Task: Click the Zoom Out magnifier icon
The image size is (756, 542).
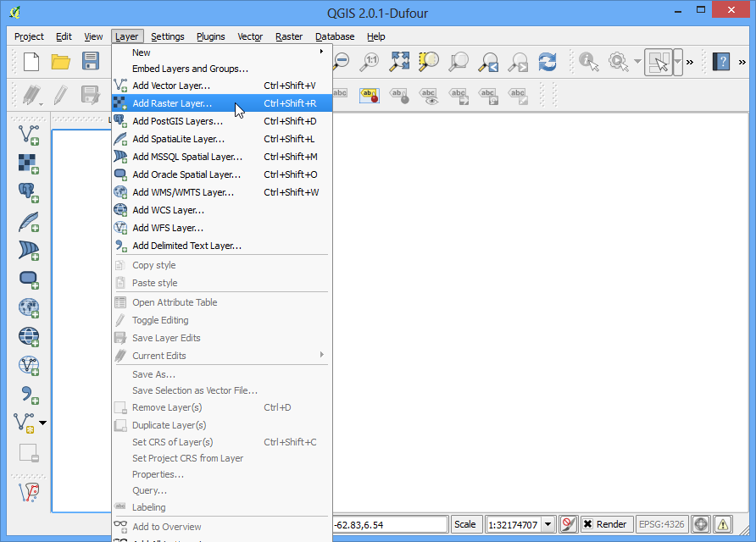Action: point(342,62)
